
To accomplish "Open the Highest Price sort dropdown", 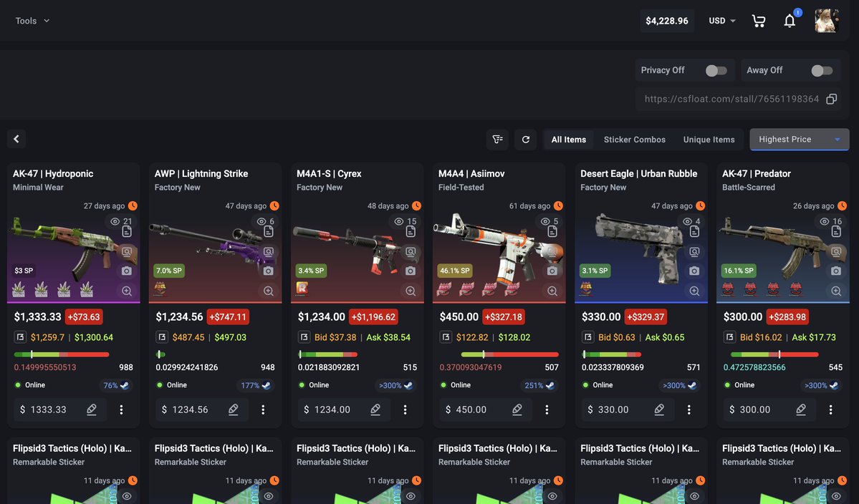I will coord(800,140).
